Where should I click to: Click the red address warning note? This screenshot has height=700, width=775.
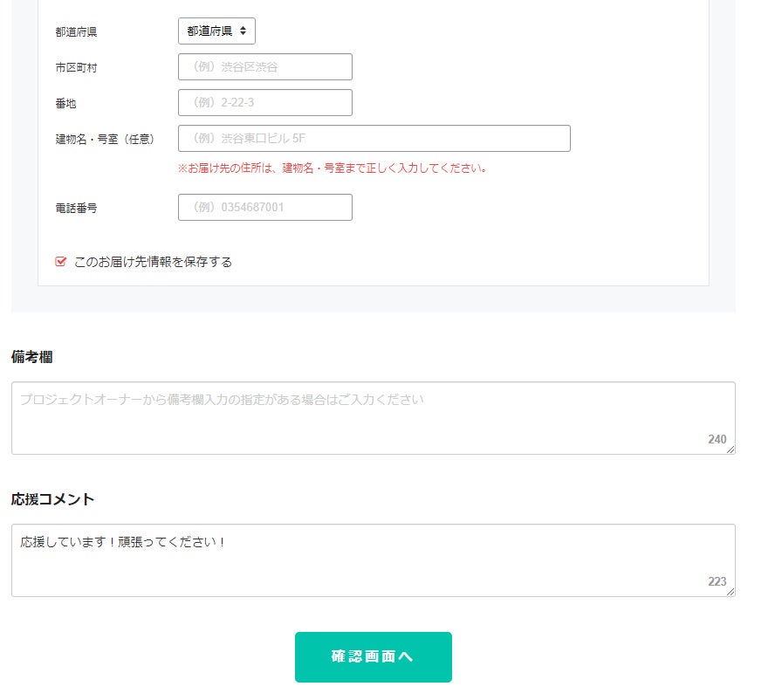[x=332, y=168]
